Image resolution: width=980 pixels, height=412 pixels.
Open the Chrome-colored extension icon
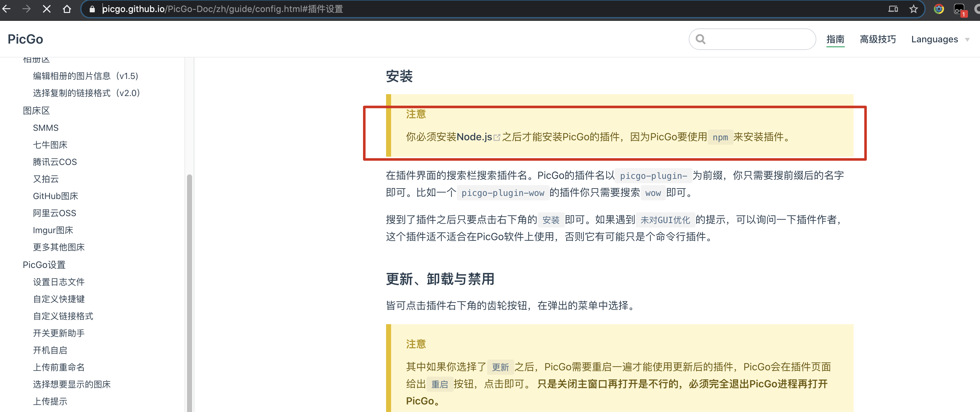pos(939,9)
